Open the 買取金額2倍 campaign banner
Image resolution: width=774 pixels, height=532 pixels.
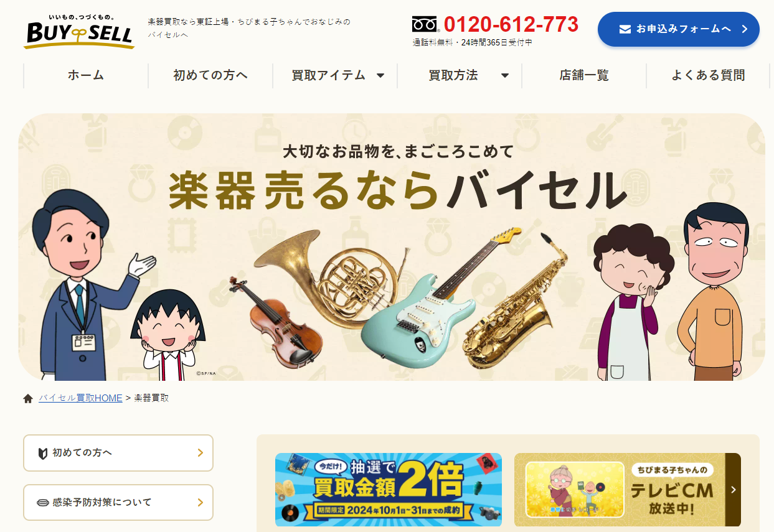tap(389, 490)
